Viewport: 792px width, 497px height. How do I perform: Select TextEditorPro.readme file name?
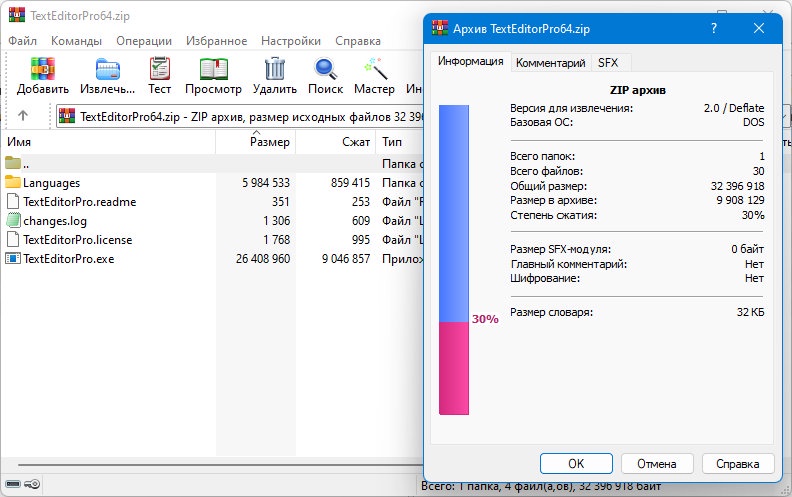pos(80,202)
